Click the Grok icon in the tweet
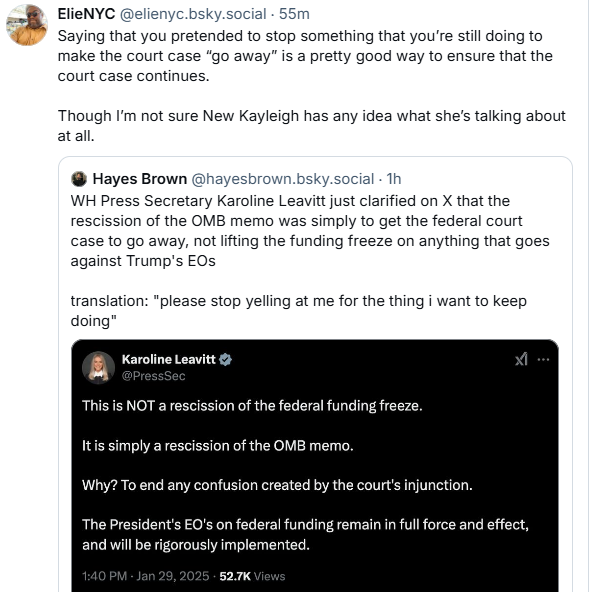The height and width of the screenshot is (592, 592). tap(521, 359)
